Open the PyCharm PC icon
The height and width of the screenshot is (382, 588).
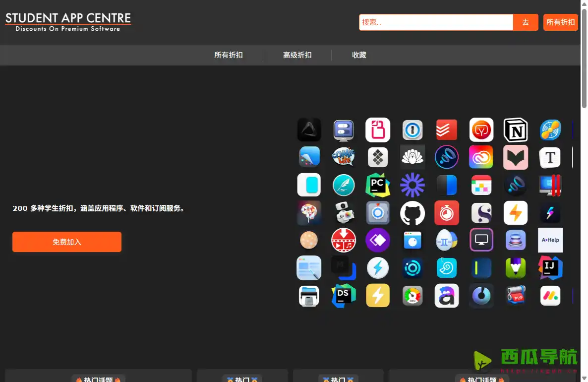click(x=378, y=185)
